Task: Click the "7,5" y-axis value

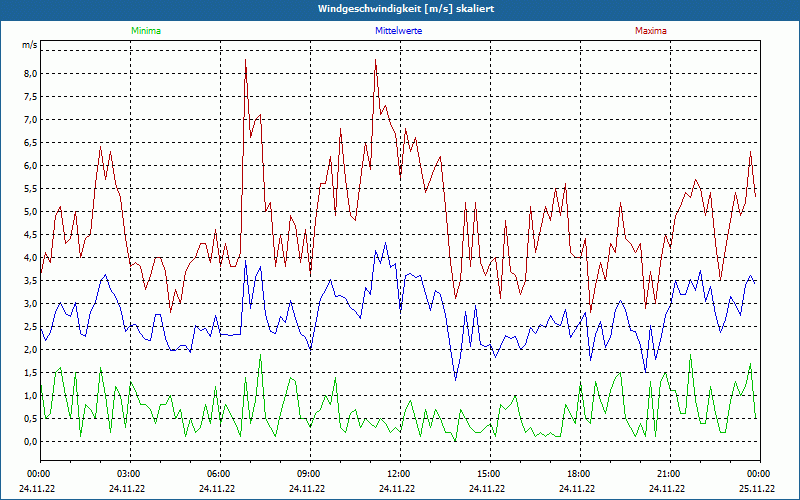Action: coord(31,96)
